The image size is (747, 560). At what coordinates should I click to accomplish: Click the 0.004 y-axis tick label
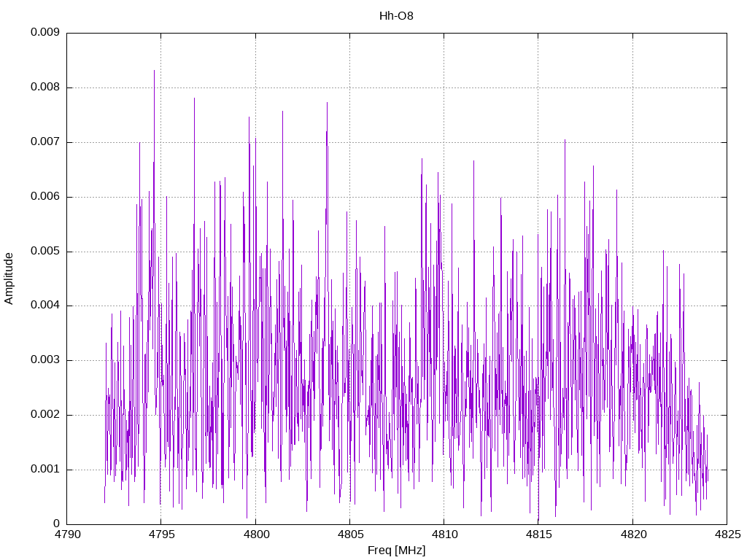point(45,306)
